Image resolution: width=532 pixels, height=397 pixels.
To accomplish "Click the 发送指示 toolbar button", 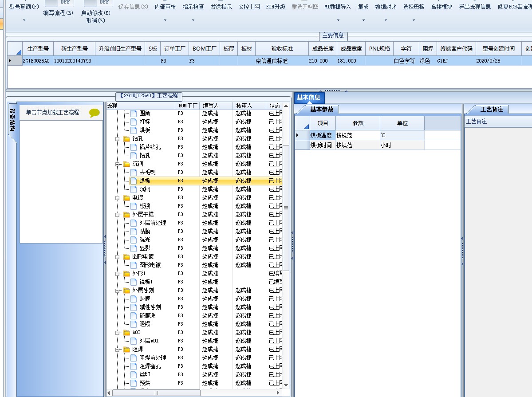I will click(221, 7).
